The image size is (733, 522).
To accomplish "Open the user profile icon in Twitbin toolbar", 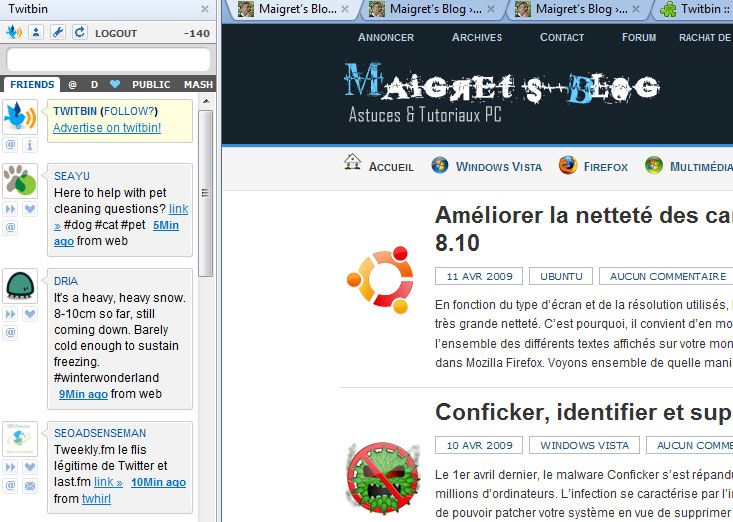I will coord(36,32).
